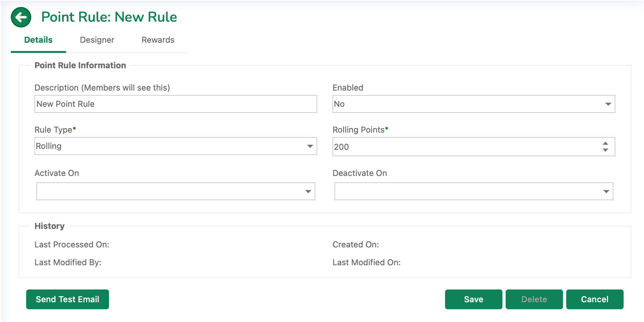Click the Save button
The image size is (644, 322).
[x=473, y=299]
